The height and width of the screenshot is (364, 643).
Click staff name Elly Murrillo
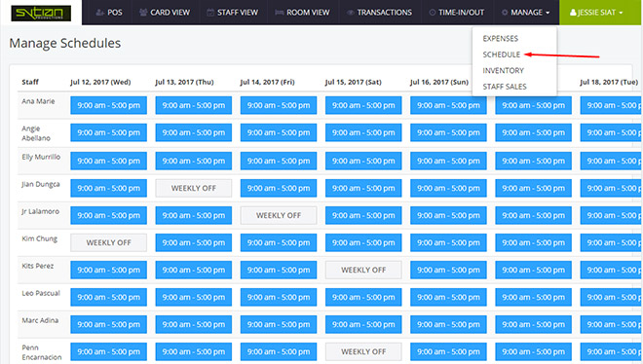pyautogui.click(x=41, y=157)
